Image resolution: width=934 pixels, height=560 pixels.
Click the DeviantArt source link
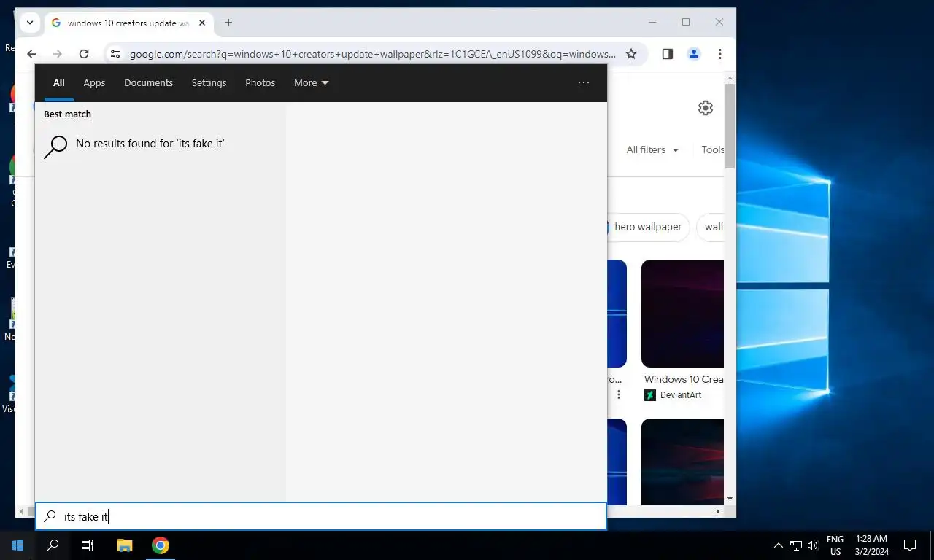[x=674, y=395]
